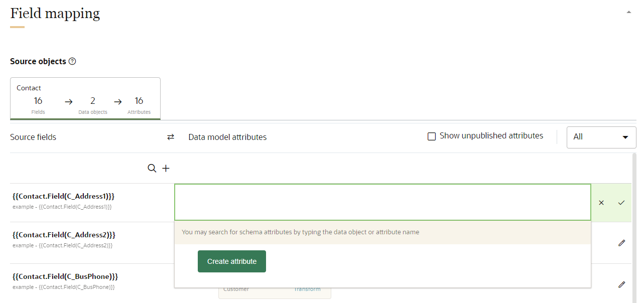Click the Data model attributes header

click(x=227, y=137)
